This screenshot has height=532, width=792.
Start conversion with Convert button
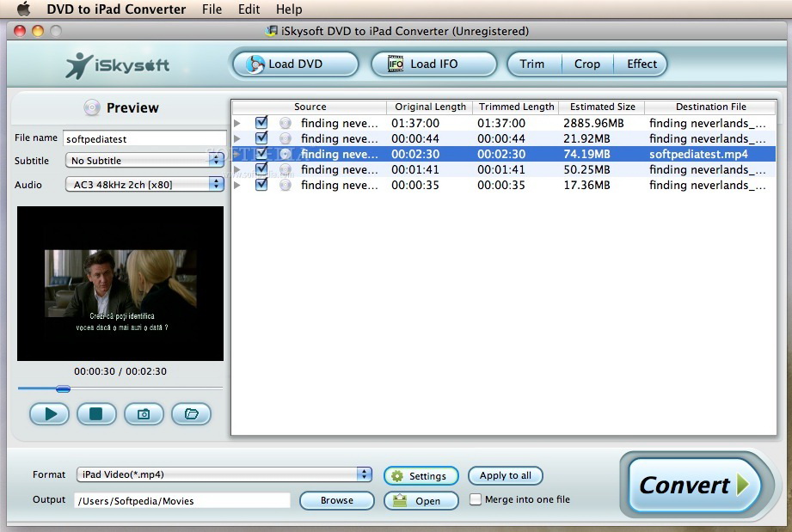coord(695,485)
